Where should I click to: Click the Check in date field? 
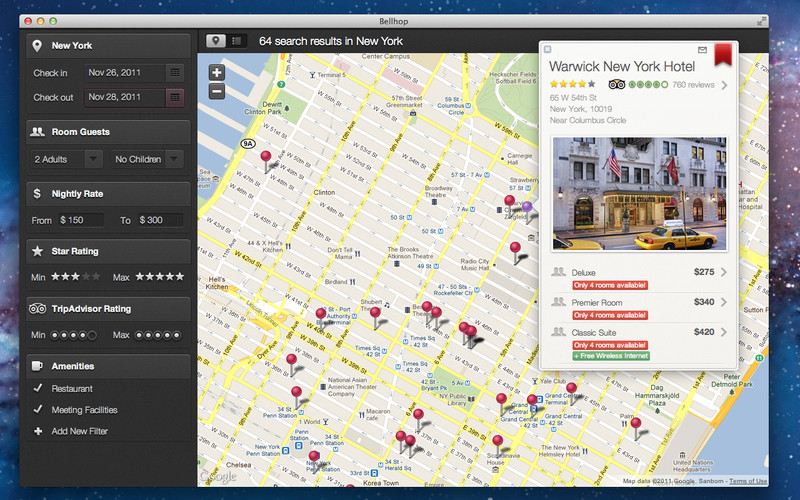[125, 73]
